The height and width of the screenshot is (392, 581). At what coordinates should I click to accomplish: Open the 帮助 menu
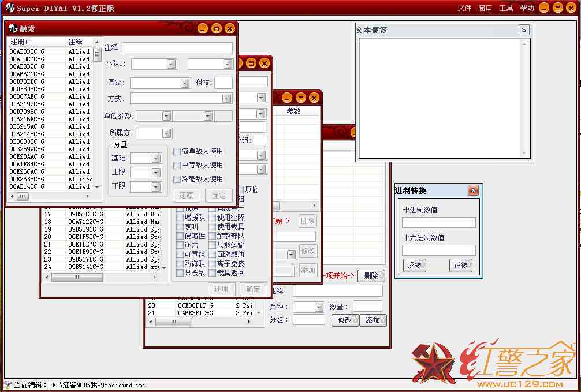tap(527, 8)
